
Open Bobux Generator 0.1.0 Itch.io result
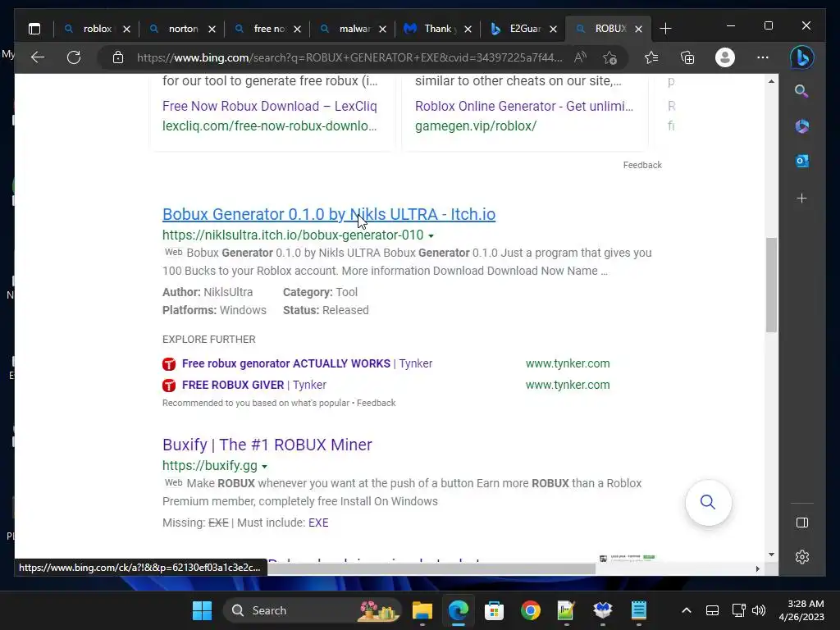point(329,214)
